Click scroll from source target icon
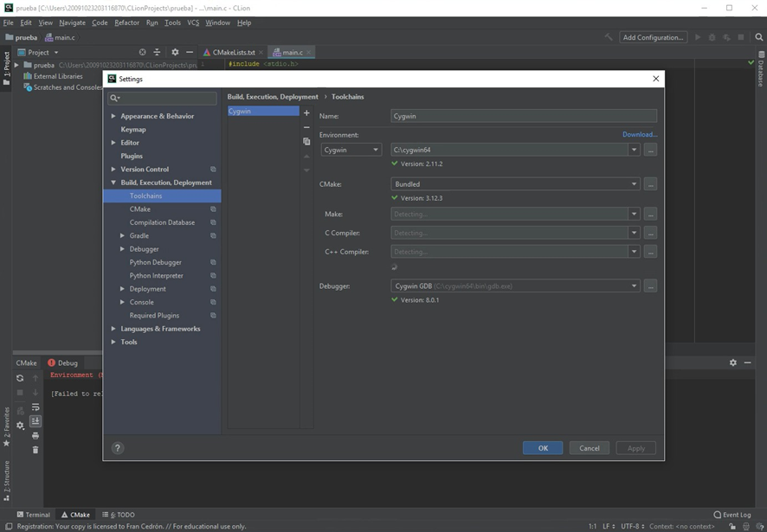Screen dimensions: 767x532 [x=142, y=52]
